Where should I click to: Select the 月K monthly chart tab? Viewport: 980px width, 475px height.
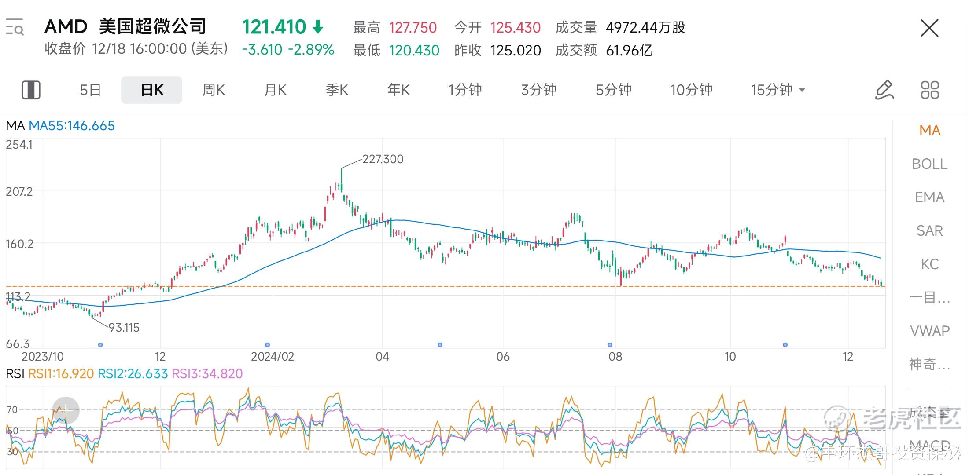(x=275, y=90)
